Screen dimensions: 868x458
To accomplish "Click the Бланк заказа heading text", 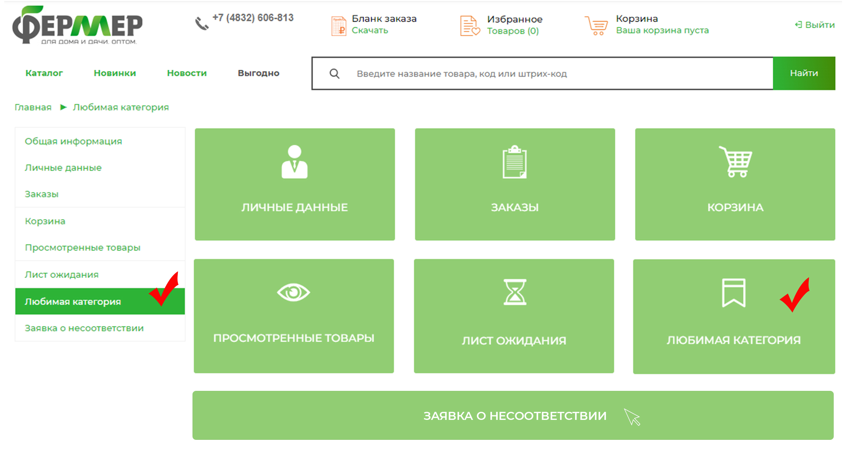I will pos(384,19).
